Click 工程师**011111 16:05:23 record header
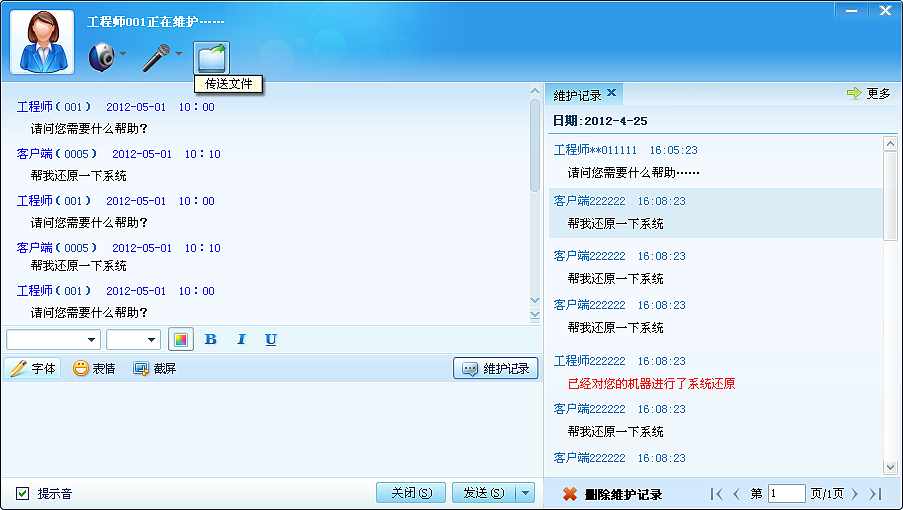Image resolution: width=903 pixels, height=510 pixels. click(x=625, y=150)
